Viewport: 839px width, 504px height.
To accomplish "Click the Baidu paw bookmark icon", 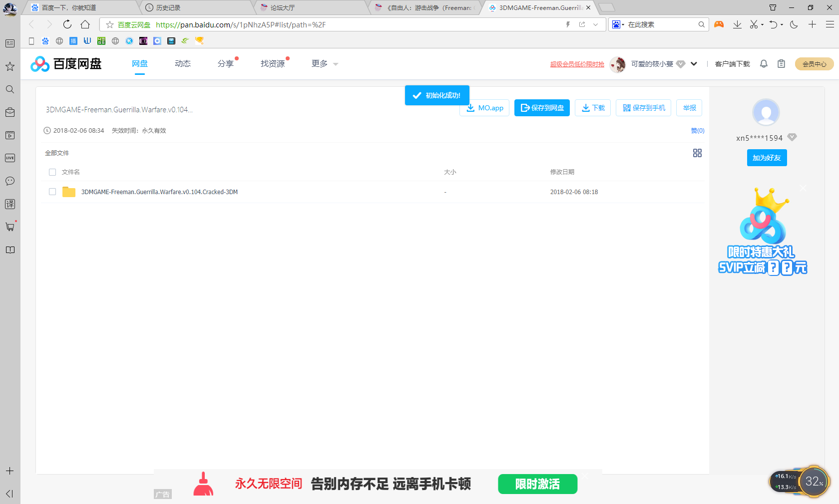I will tap(45, 41).
